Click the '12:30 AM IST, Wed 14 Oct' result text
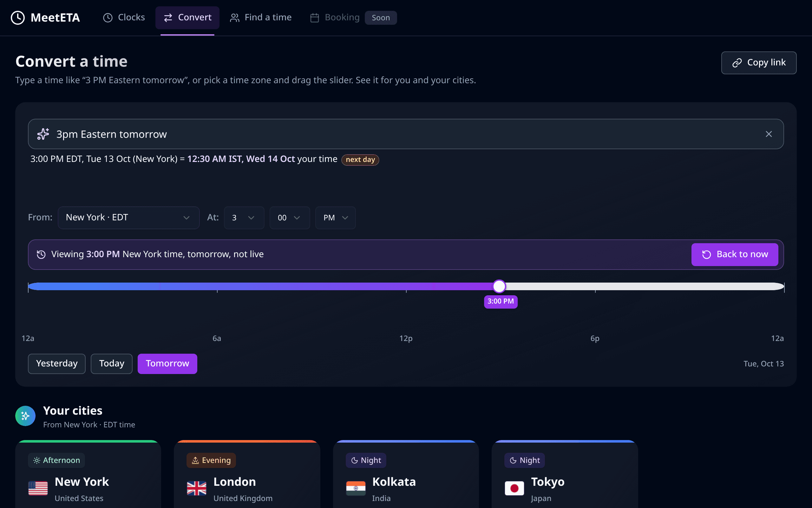 (x=241, y=159)
